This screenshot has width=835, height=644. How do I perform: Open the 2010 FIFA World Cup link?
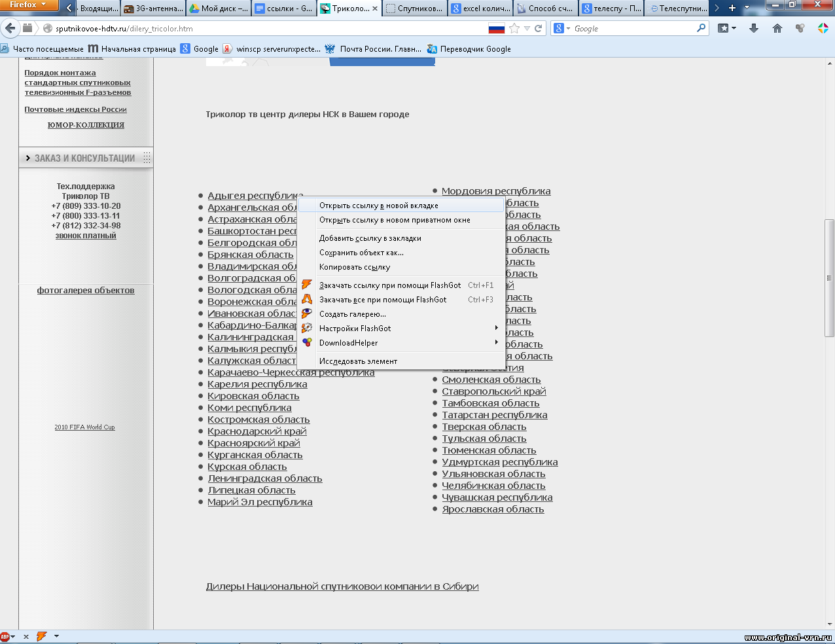[84, 427]
